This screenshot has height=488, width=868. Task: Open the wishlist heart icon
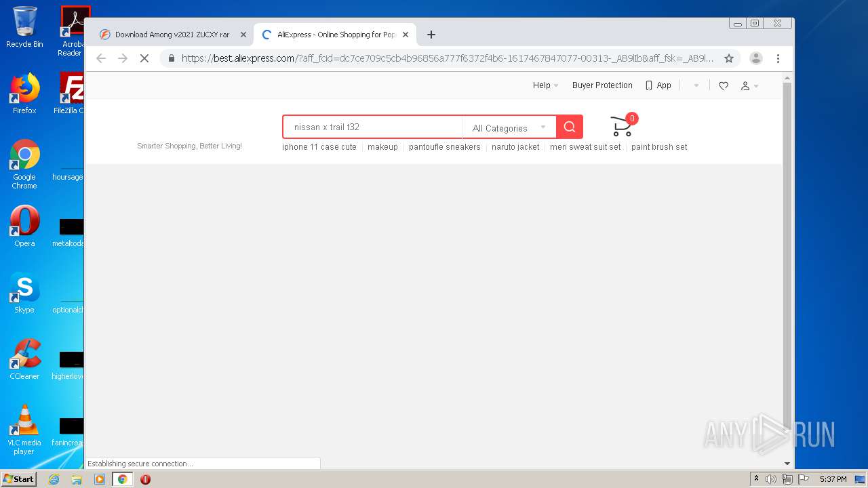(x=724, y=85)
